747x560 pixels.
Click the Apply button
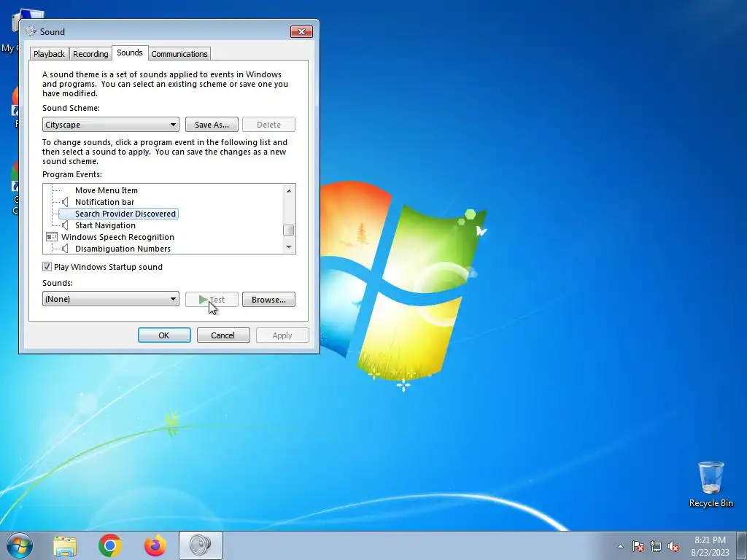[x=282, y=335]
